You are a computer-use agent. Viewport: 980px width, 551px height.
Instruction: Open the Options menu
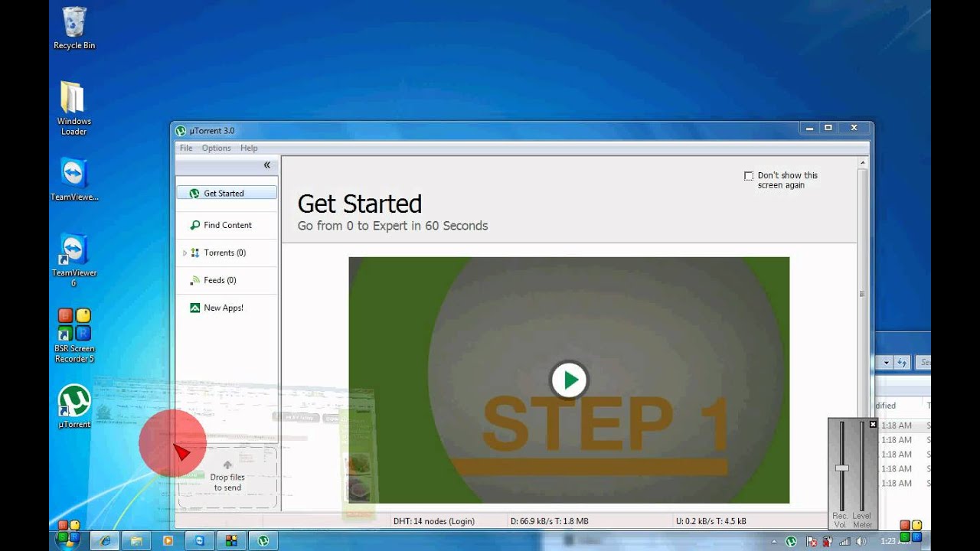tap(216, 148)
